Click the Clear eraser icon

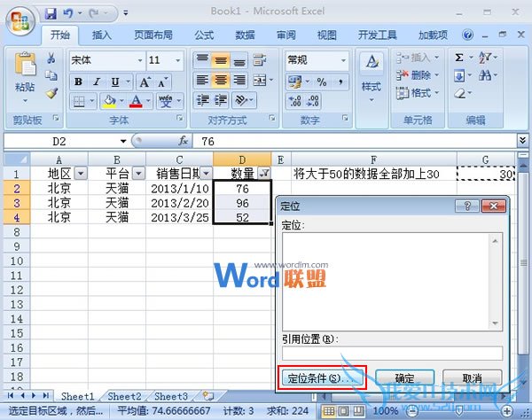(x=460, y=93)
